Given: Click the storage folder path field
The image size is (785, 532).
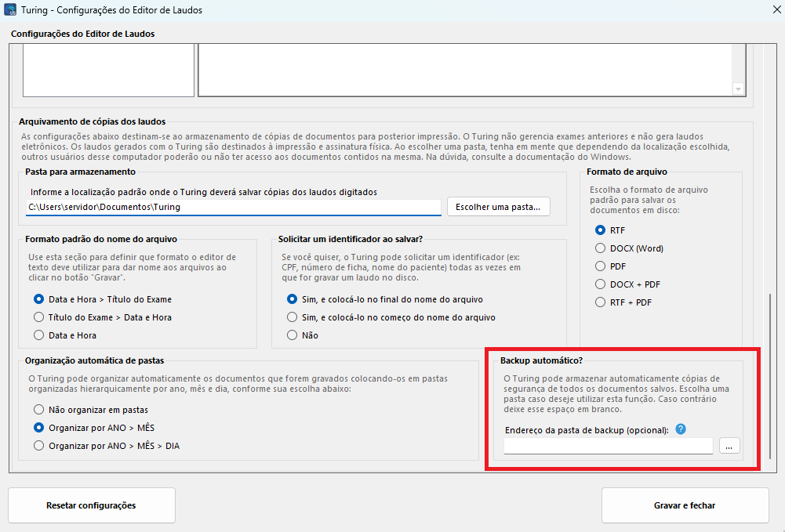Looking at the screenshot, I should [233, 207].
